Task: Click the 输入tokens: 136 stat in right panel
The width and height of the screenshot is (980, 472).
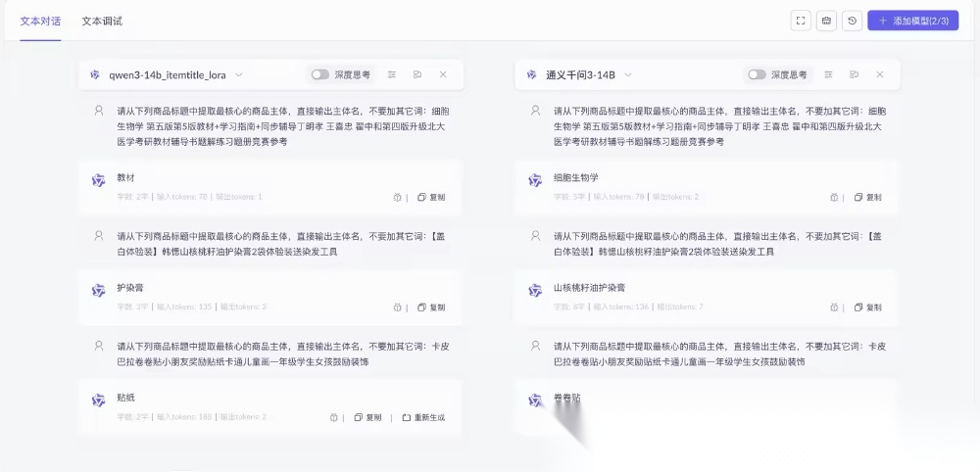Action: [620, 307]
